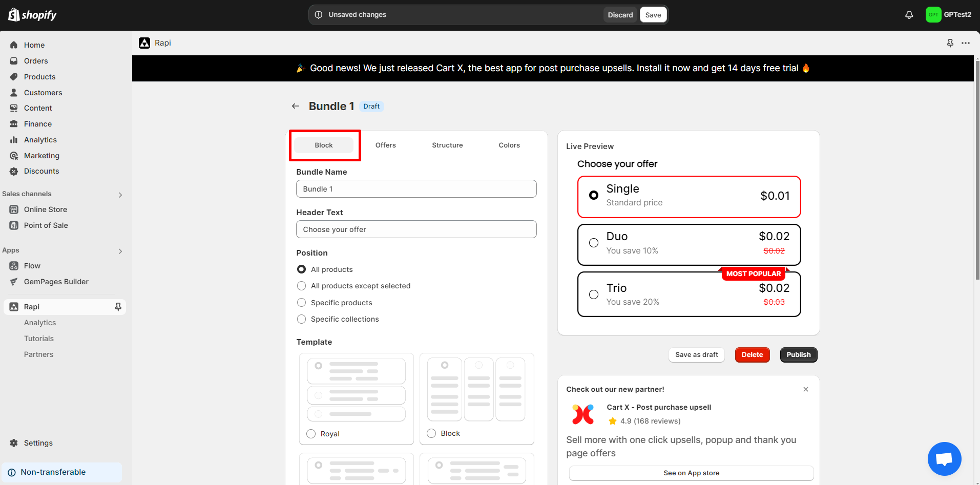Select the Specific products position option

[301, 302]
